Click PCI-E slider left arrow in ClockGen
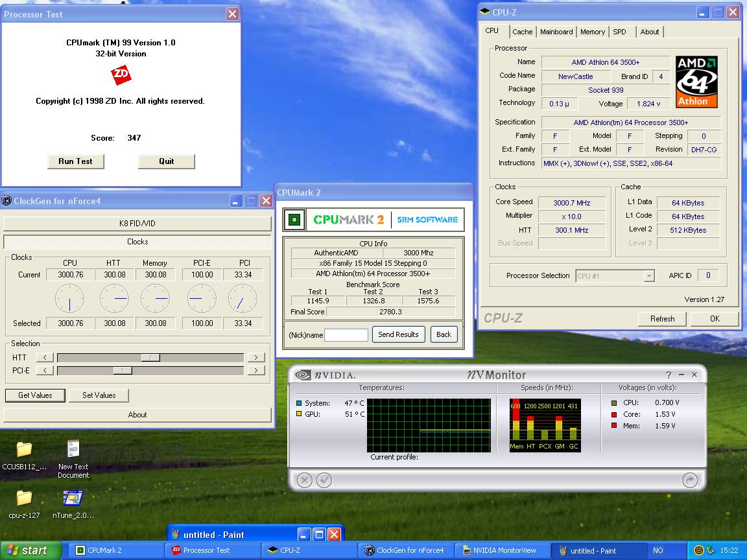Image resolution: width=747 pixels, height=560 pixels. point(45,370)
